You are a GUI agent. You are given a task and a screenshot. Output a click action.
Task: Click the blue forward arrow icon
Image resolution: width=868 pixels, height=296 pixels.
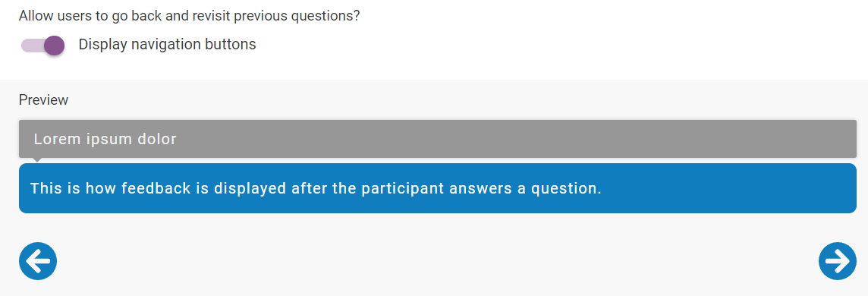838,260
